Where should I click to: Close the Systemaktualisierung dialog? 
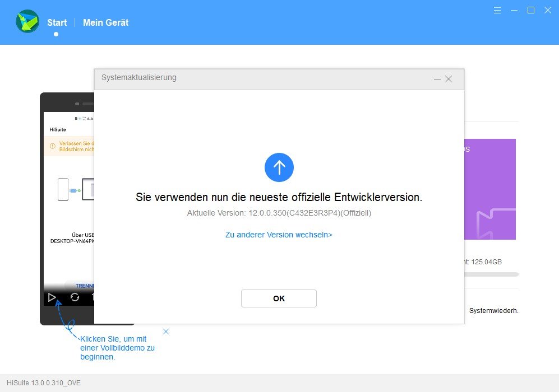(449, 79)
